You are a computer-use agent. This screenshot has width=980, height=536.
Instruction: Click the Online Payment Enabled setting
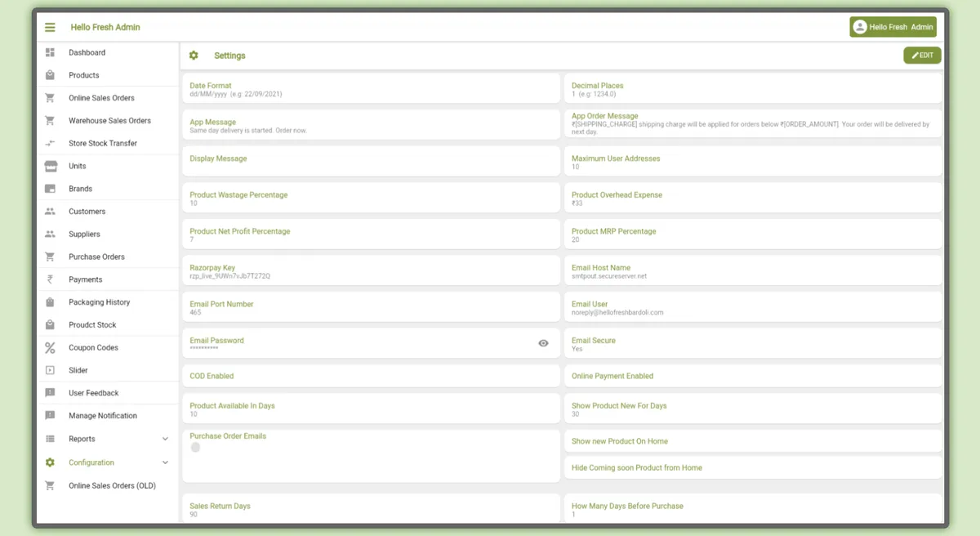tap(753, 376)
